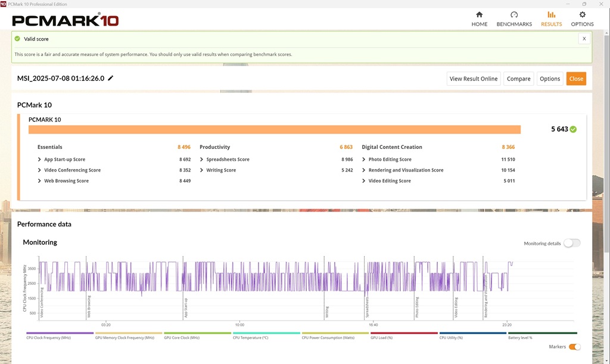The width and height of the screenshot is (610, 364).
Task: Click the Compare button
Action: pyautogui.click(x=519, y=79)
